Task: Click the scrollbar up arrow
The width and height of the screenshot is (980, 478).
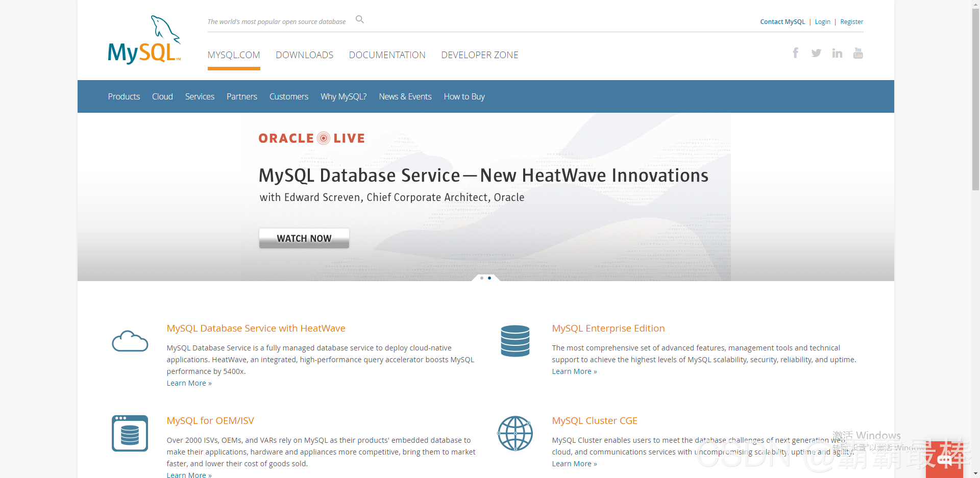Action: pos(975,4)
